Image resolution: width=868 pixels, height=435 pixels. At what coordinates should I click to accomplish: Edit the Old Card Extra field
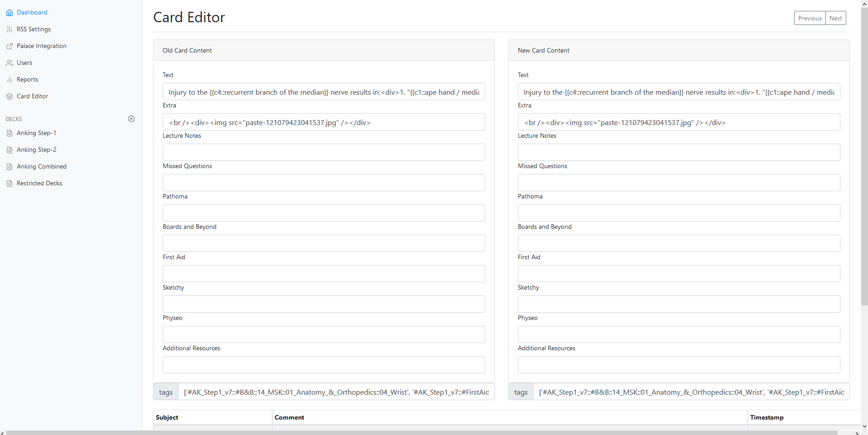pos(323,122)
